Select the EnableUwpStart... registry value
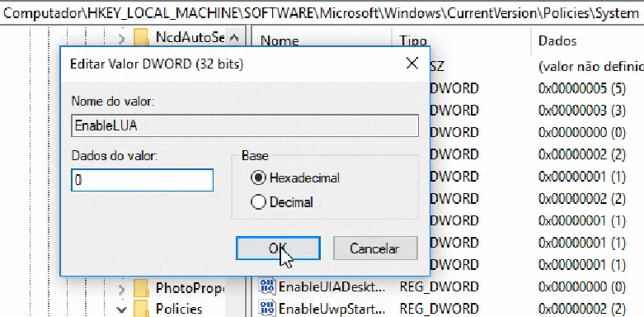The width and height of the screenshot is (644, 317). 331,309
